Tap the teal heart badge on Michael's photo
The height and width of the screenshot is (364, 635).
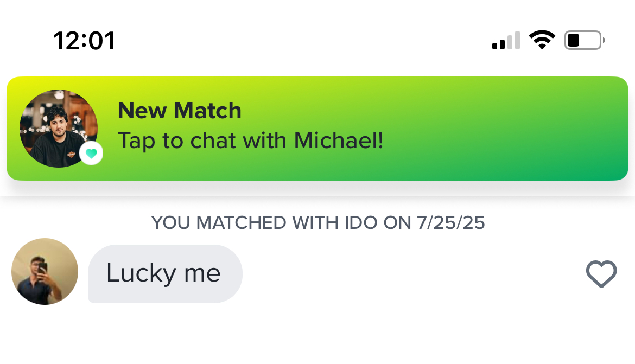(91, 154)
